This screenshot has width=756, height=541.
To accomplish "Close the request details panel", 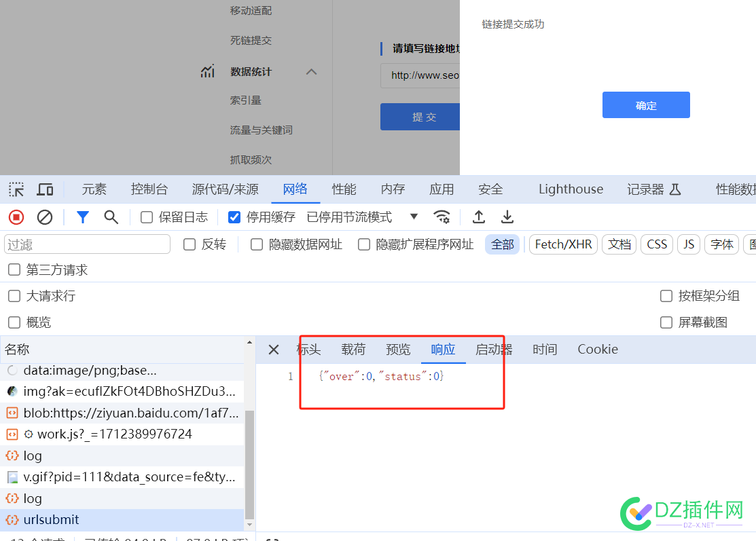I will pos(274,350).
